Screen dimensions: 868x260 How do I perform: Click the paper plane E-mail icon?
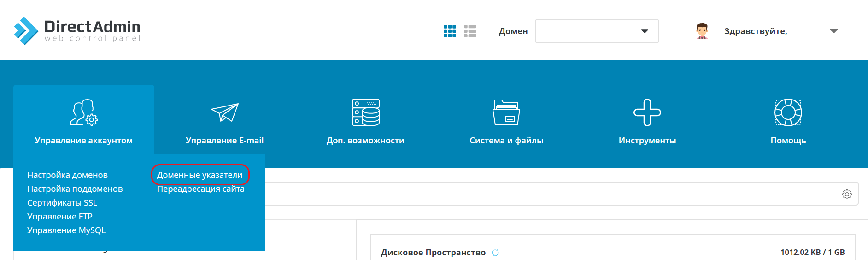click(x=224, y=112)
